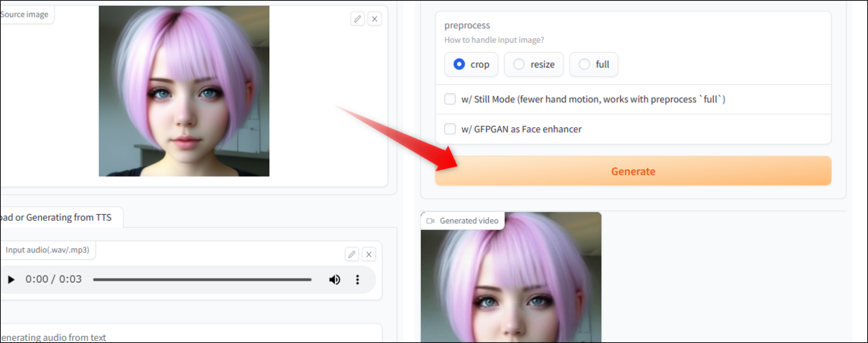This screenshot has width=868, height=343.
Task: Edit the source image with pencil icon
Action: [x=357, y=19]
